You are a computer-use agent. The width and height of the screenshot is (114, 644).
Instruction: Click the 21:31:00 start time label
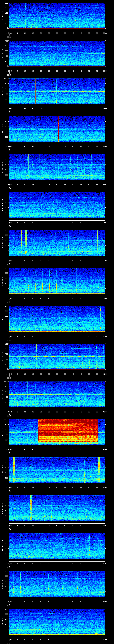tap(9, 33)
